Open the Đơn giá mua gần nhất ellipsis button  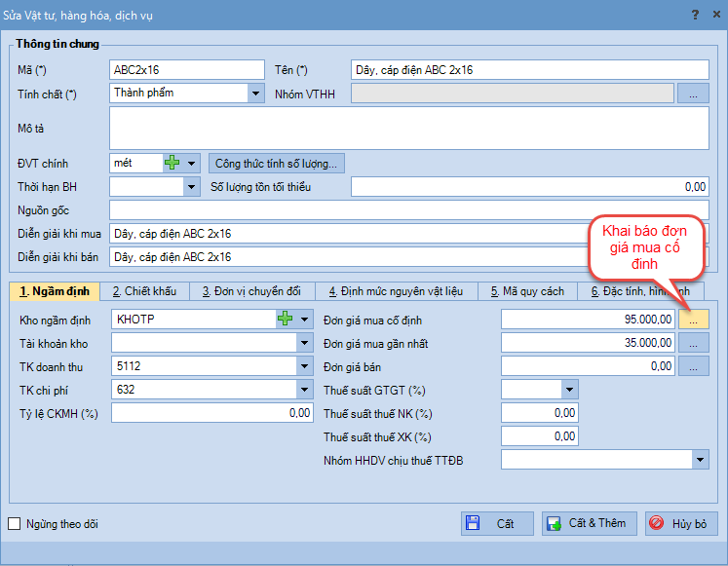coord(693,343)
